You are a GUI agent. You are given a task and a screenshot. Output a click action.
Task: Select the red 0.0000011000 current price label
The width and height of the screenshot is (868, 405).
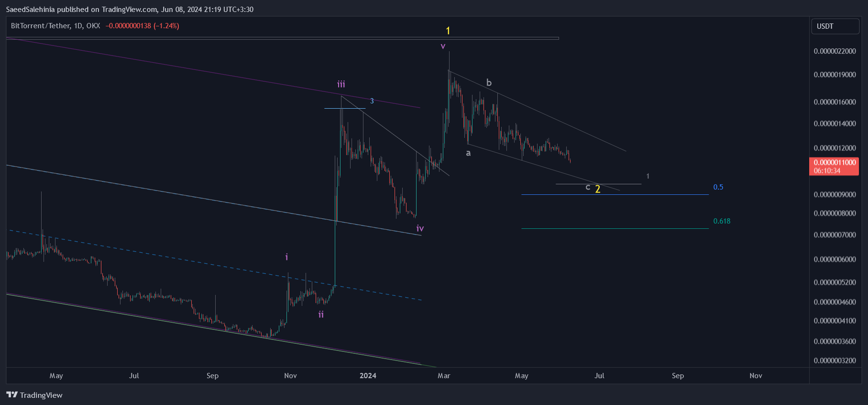(x=834, y=163)
